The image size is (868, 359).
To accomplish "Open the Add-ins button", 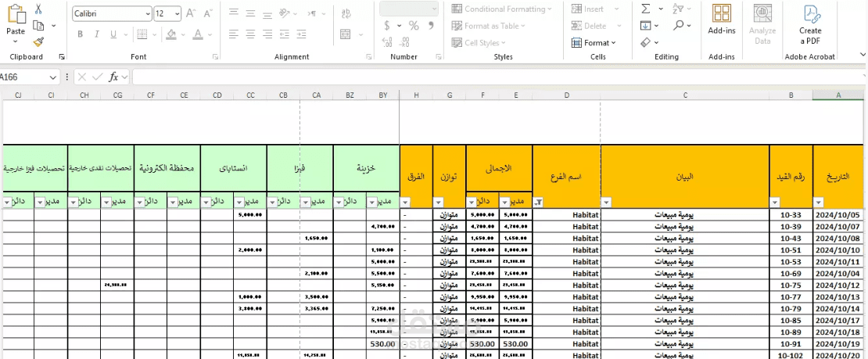I will [721, 20].
